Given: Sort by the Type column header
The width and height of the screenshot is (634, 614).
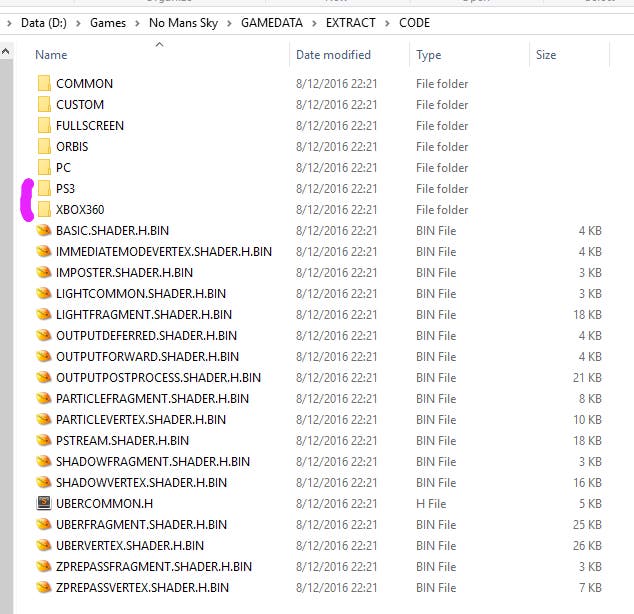Looking at the screenshot, I should (x=429, y=55).
